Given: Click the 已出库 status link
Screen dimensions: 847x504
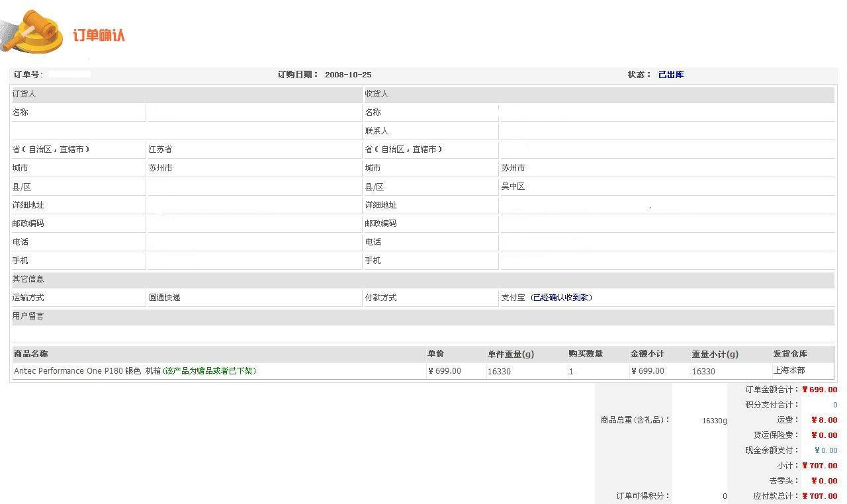Looking at the screenshot, I should coord(670,75).
